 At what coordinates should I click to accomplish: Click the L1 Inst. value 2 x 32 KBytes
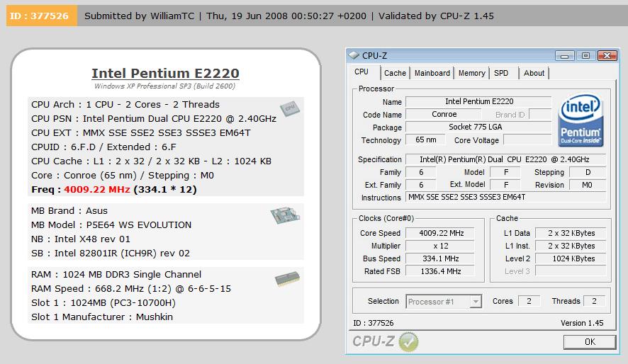(x=571, y=246)
